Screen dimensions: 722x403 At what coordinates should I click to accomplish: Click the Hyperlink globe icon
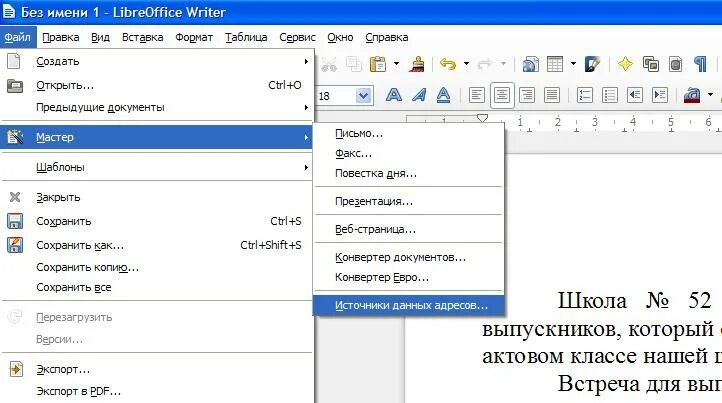coord(530,64)
